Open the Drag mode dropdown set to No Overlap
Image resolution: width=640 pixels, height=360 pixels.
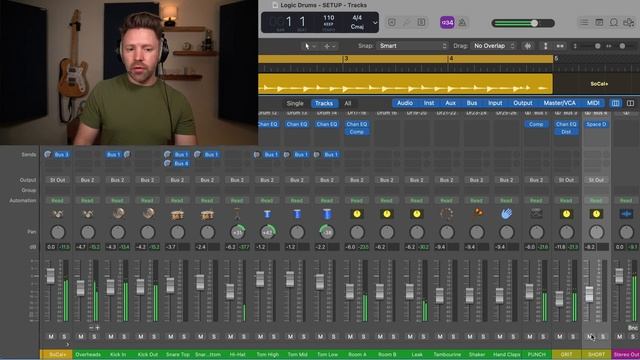pyautogui.click(x=493, y=46)
